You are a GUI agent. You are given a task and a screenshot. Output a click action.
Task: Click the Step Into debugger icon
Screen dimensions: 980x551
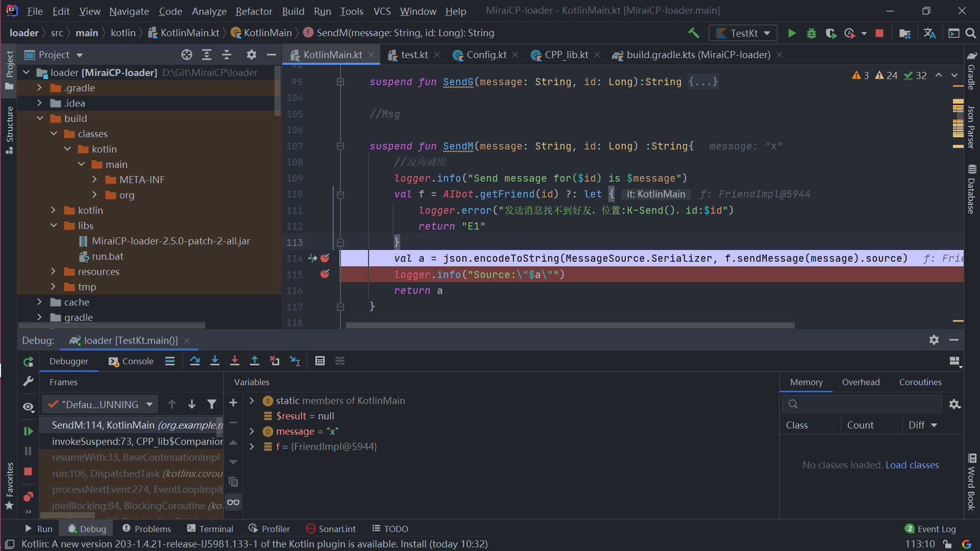tap(214, 361)
